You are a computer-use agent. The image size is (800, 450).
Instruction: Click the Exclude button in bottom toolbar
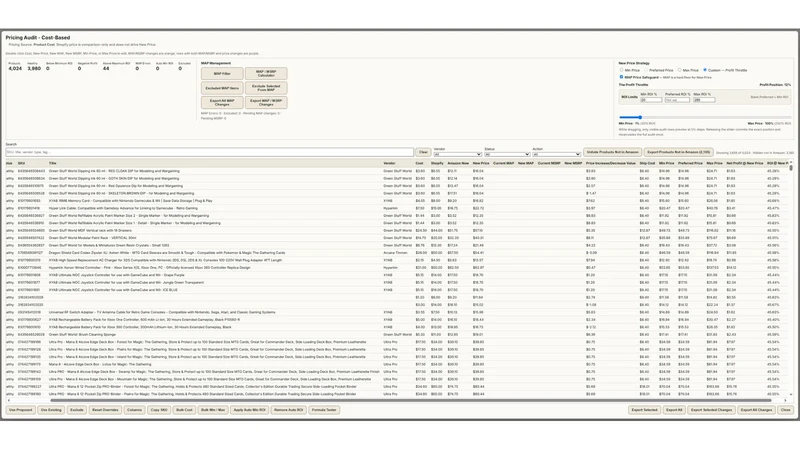point(77,410)
